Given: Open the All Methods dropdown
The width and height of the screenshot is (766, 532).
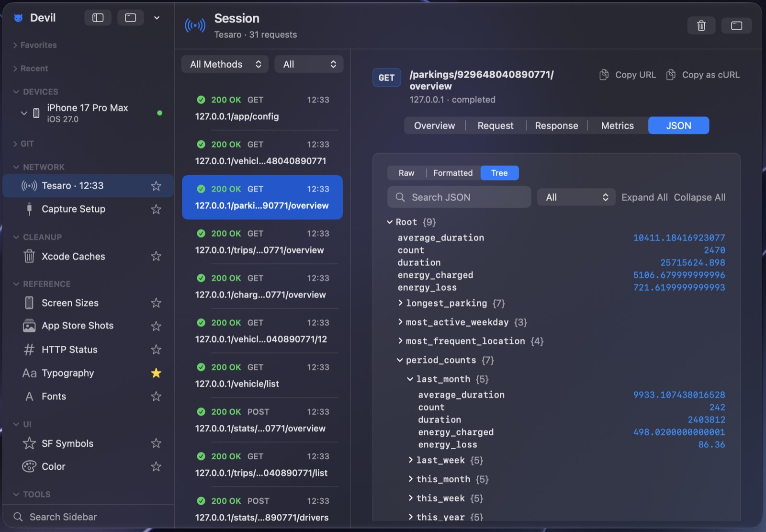Looking at the screenshot, I should pyautogui.click(x=225, y=64).
